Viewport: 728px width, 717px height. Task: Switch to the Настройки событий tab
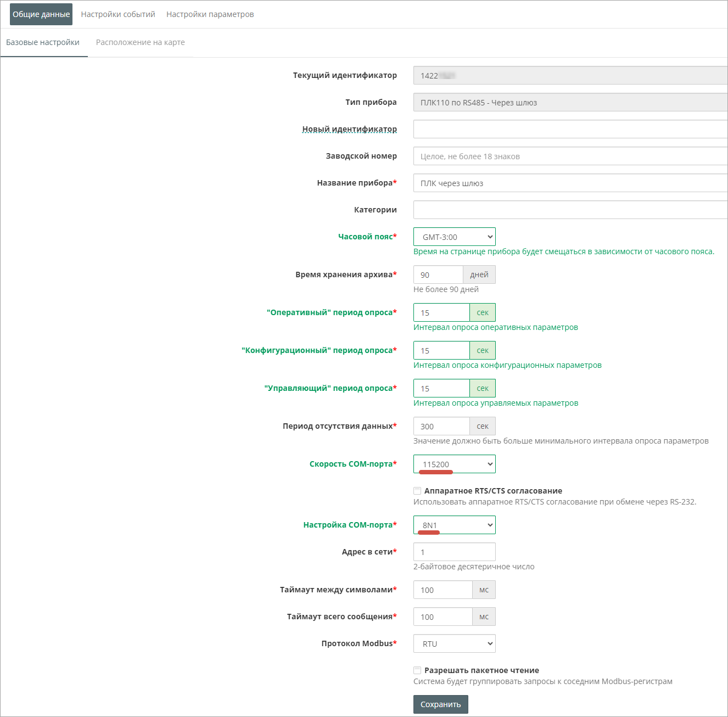click(118, 14)
